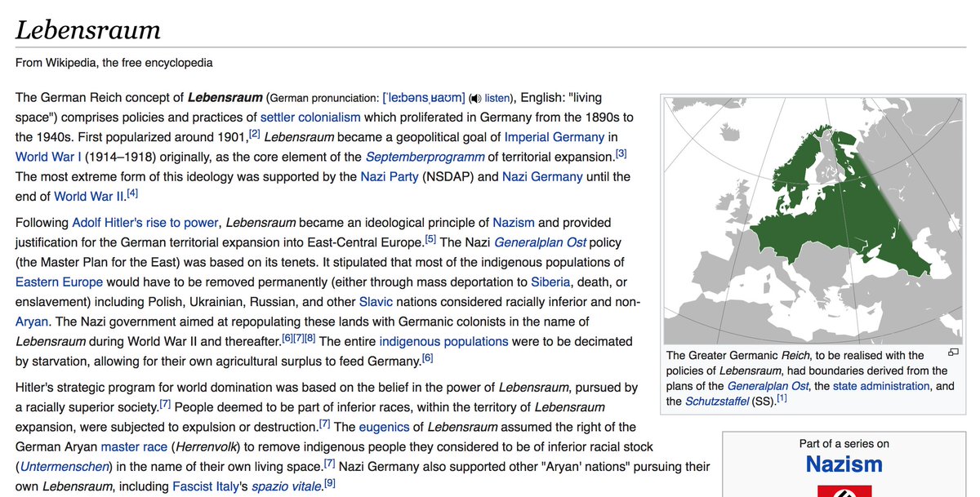Follow the 'Nazi Germany' link

542,176
